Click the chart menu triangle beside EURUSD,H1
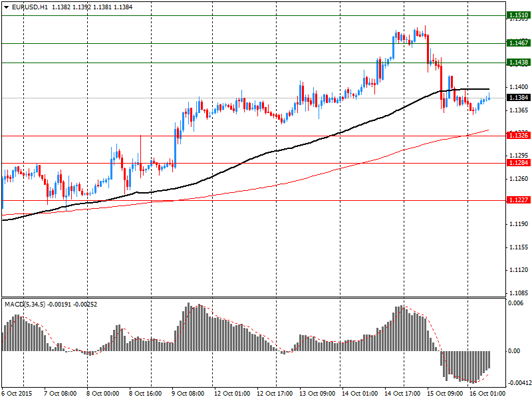The image size is (532, 399). click(x=6, y=7)
